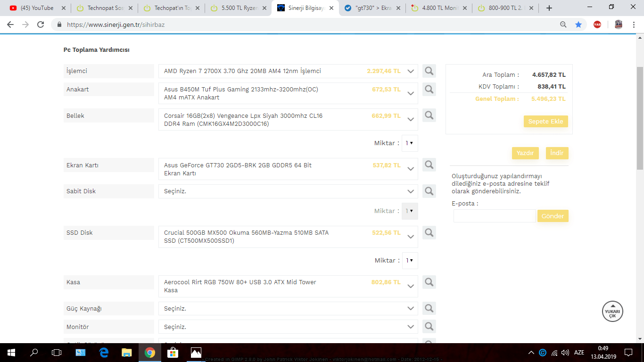Expand the Kasa Aerocool dropdown

(411, 286)
